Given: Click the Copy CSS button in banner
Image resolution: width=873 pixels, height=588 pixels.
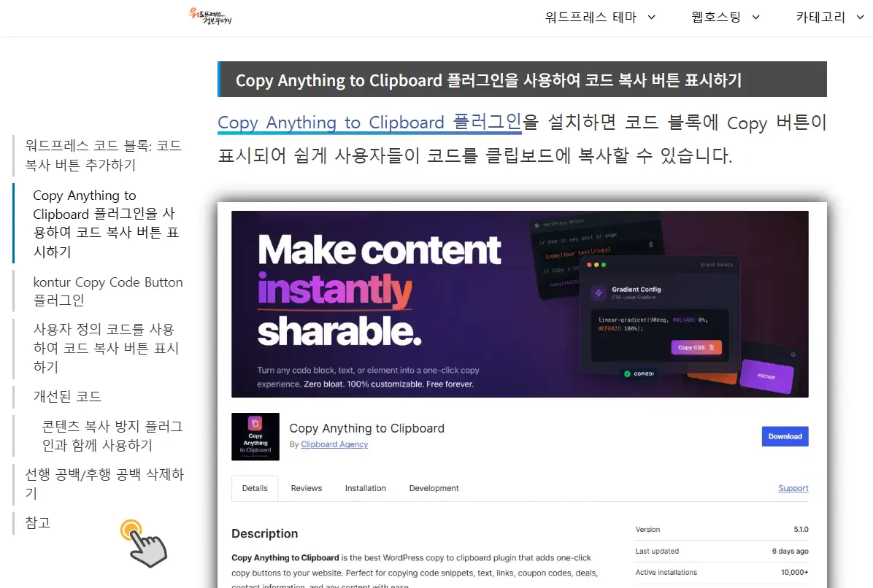Looking at the screenshot, I should [x=696, y=347].
